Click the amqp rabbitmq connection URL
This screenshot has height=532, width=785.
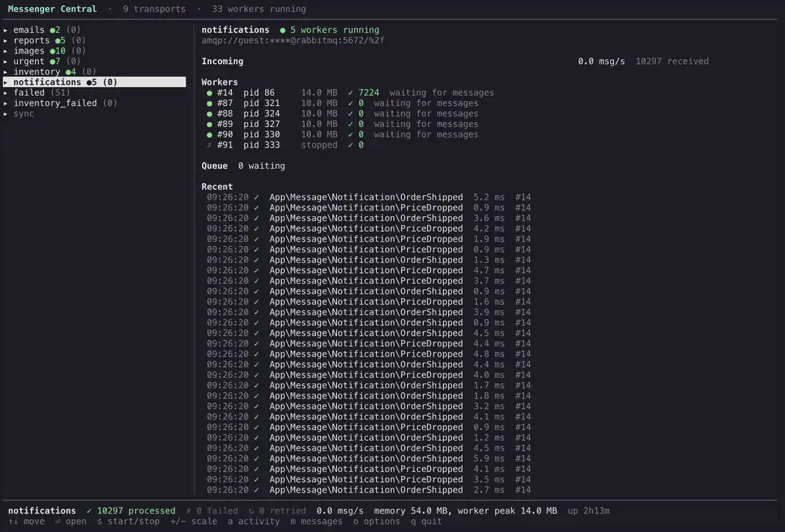(x=293, y=41)
